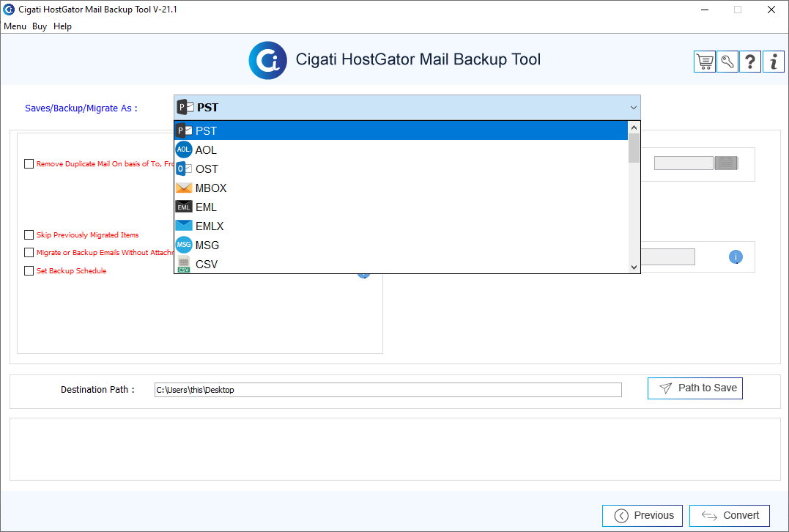Screen dimensions: 789x532
Task: Open the Help menu
Action: [62, 26]
